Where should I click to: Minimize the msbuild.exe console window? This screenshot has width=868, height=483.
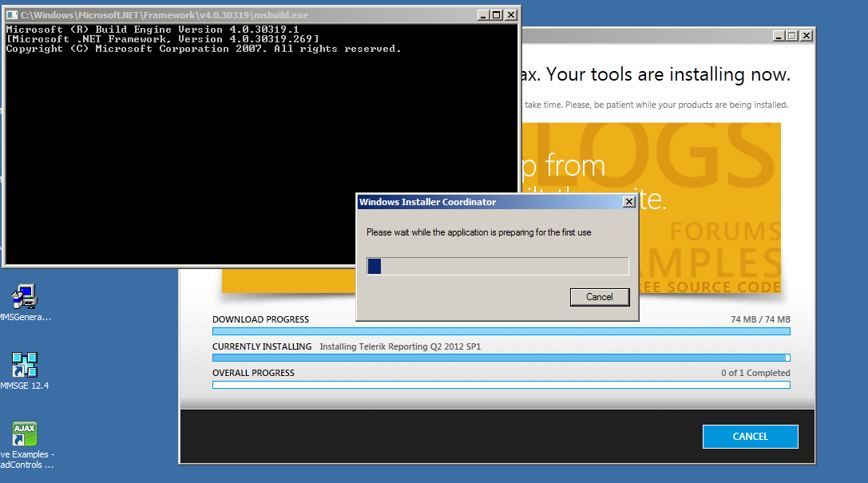483,15
